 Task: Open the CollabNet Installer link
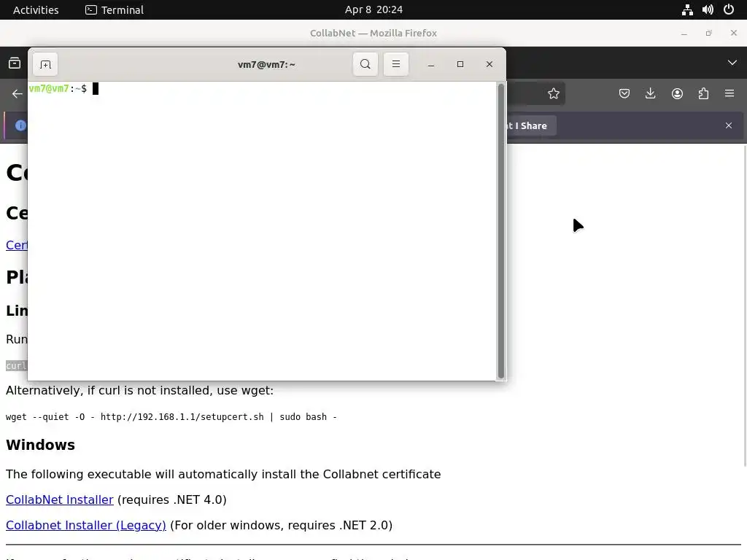(x=60, y=499)
